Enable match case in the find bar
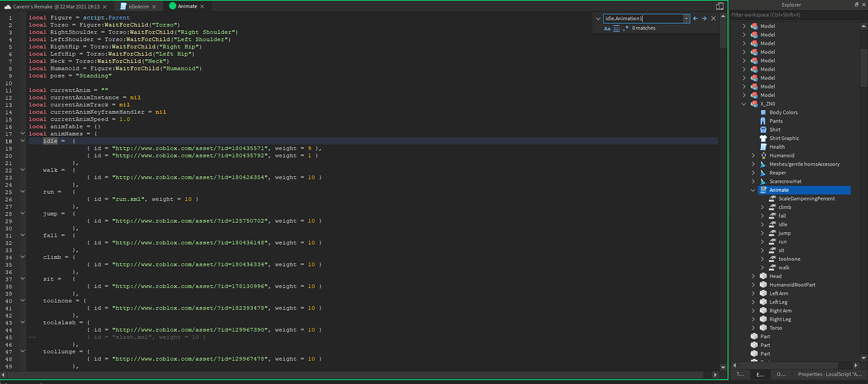Viewport: 868px width, 384px height. coord(607,28)
